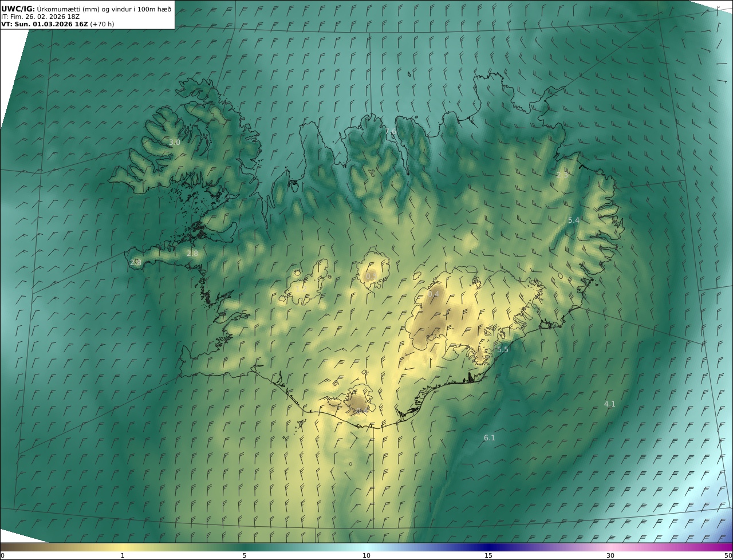This screenshot has width=733, height=560.
Task: Click the 1.2 value on the western glacier
Action: pyautogui.click(x=300, y=289)
